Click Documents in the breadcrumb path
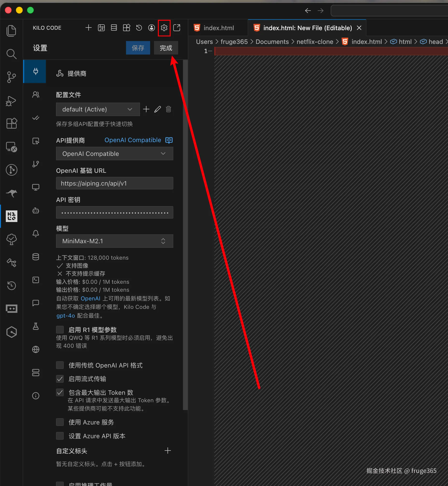Screen dimensions: 448x486 pyautogui.click(x=272, y=42)
